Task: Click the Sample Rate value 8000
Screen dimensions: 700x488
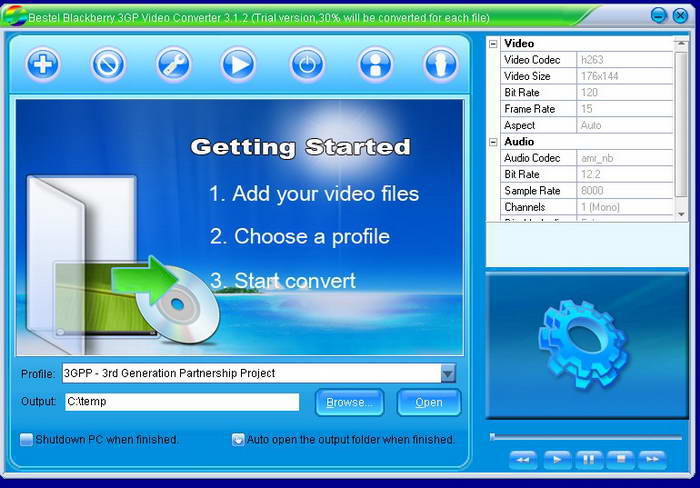Action: (625, 191)
